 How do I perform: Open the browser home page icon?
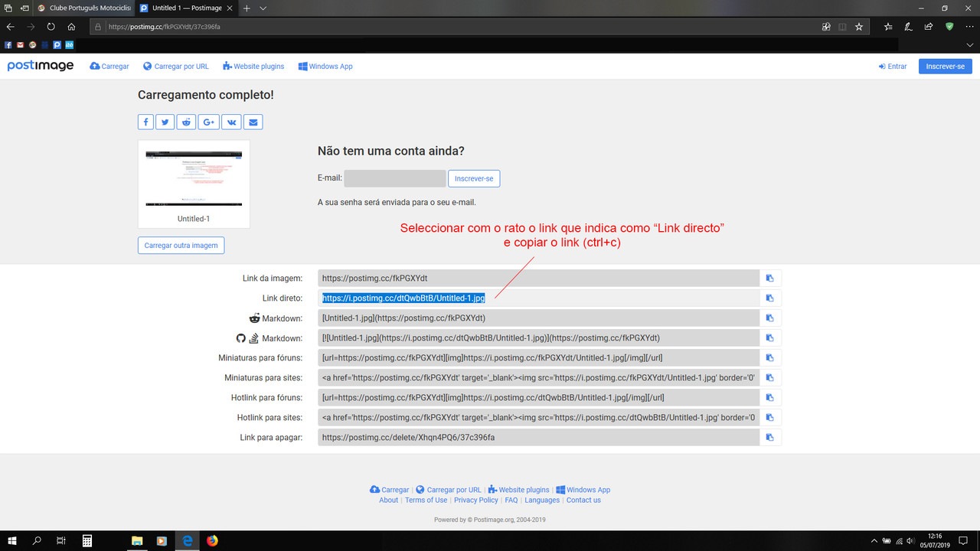click(x=71, y=26)
